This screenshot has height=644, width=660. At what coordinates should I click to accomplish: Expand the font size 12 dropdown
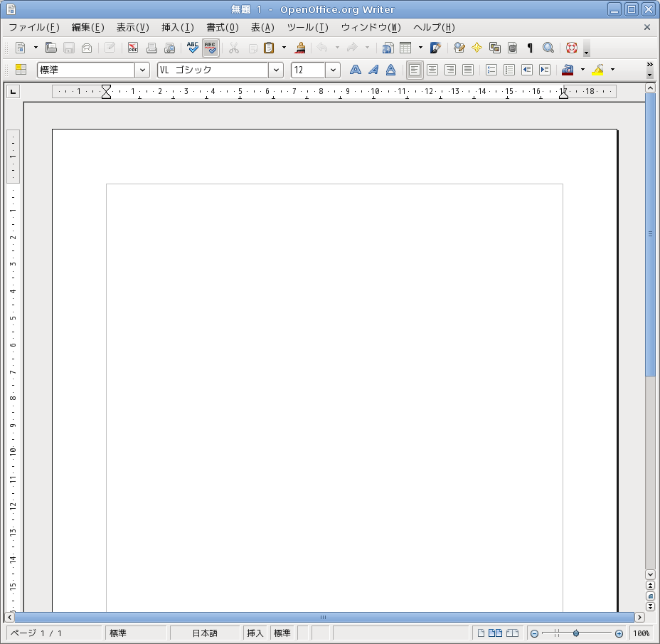(x=333, y=70)
